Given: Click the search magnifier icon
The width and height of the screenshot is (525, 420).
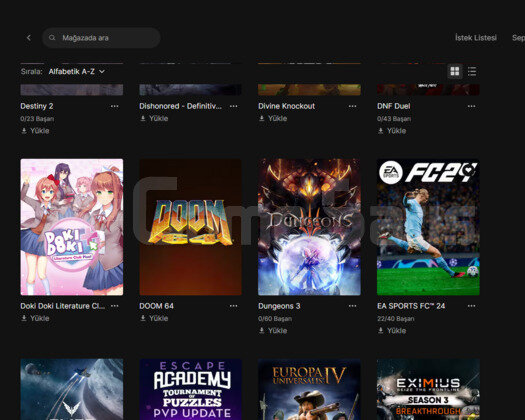Looking at the screenshot, I should (x=52, y=38).
